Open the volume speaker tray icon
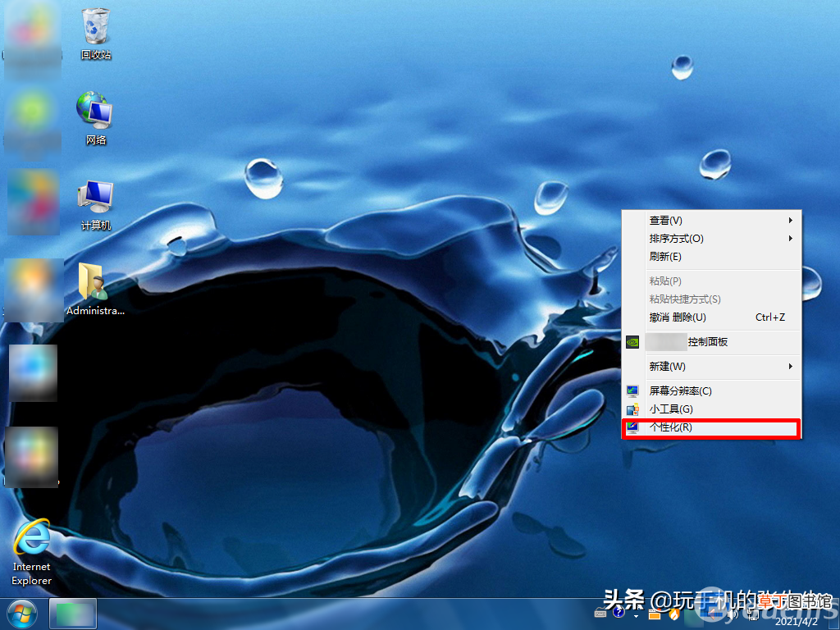The height and width of the screenshot is (630, 840). (733, 614)
